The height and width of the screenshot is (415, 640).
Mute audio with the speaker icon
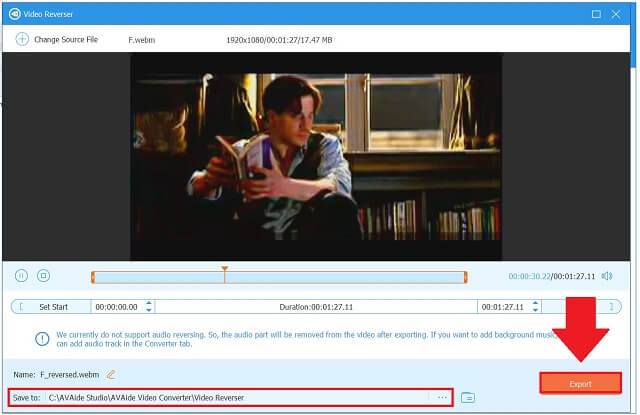tap(607, 276)
